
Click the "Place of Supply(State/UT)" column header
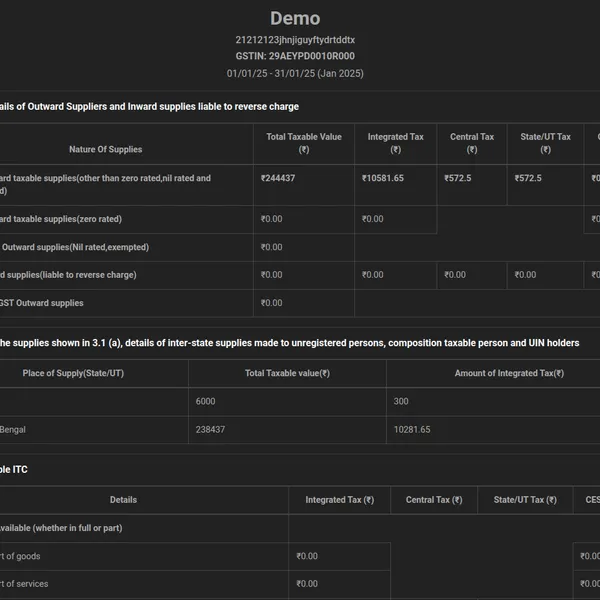[73, 373]
